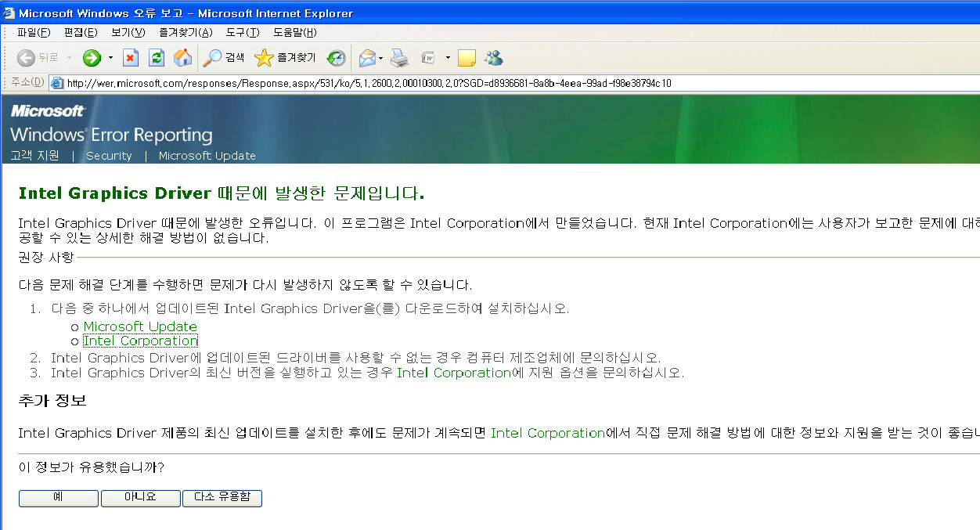The image size is (980, 530).
Task: Click the Windows Error Reporting banner title
Action: pos(111,135)
